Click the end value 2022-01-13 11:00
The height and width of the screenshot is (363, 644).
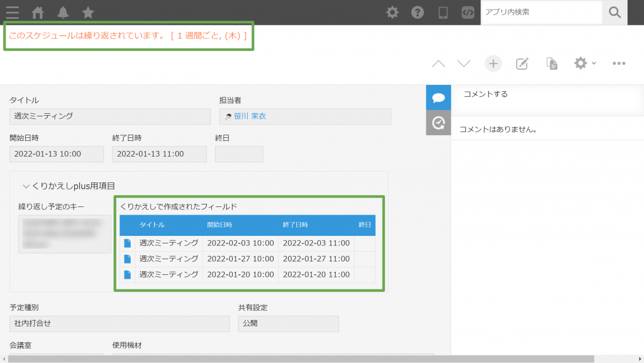pyautogui.click(x=159, y=154)
